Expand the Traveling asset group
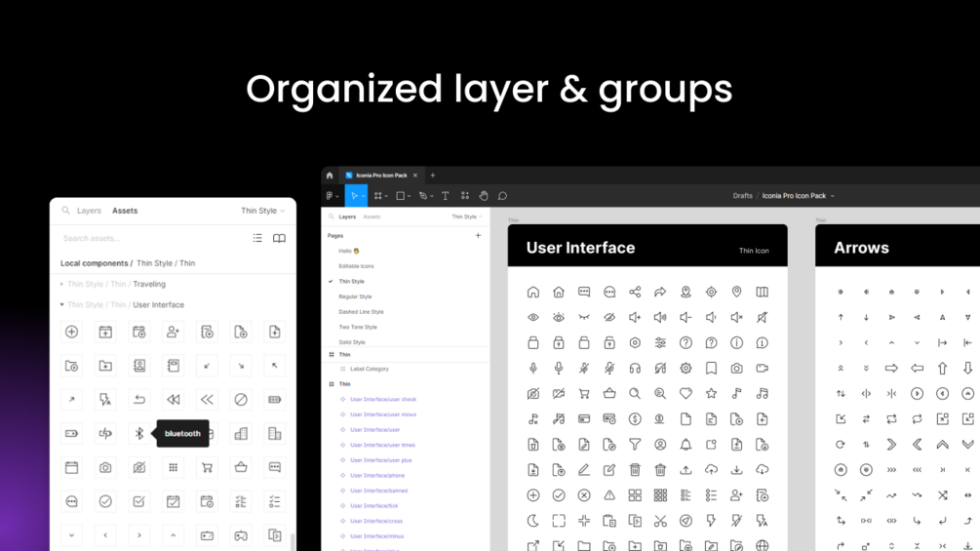Screen dimensions: 980x551 61,284
